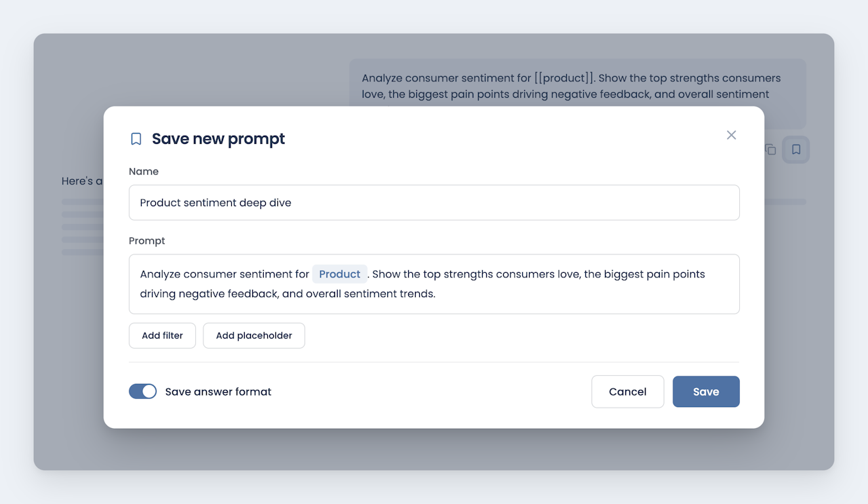Close the Save new prompt dialog
The width and height of the screenshot is (868, 504).
pyautogui.click(x=731, y=135)
